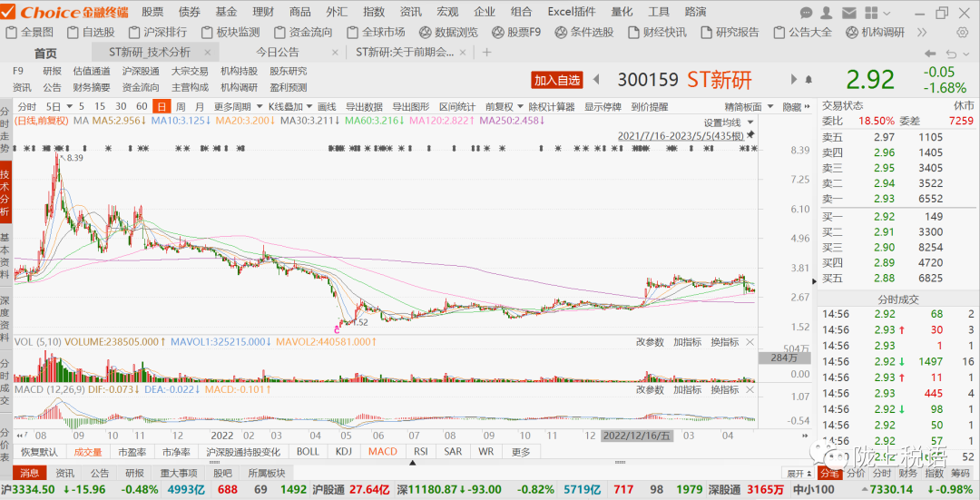Open 资金流向 shortcut in top toolbar
Viewport: 980px width, 500px height.
(303, 32)
